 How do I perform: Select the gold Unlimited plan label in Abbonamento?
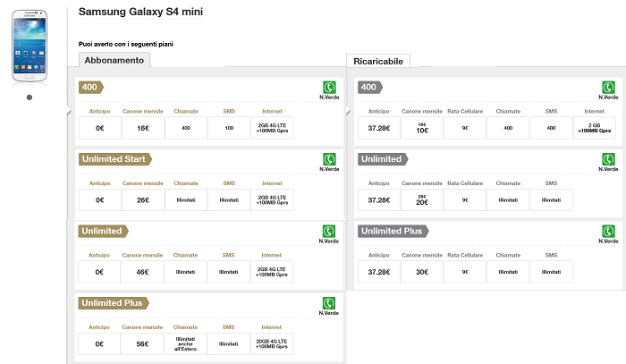(x=103, y=231)
